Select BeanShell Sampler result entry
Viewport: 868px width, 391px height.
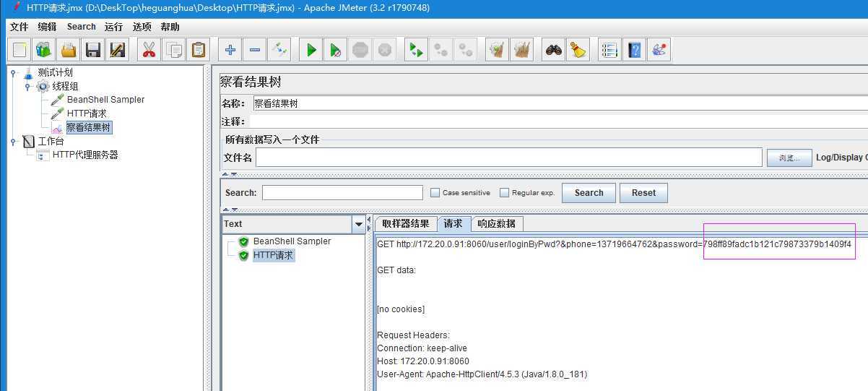[x=292, y=241]
